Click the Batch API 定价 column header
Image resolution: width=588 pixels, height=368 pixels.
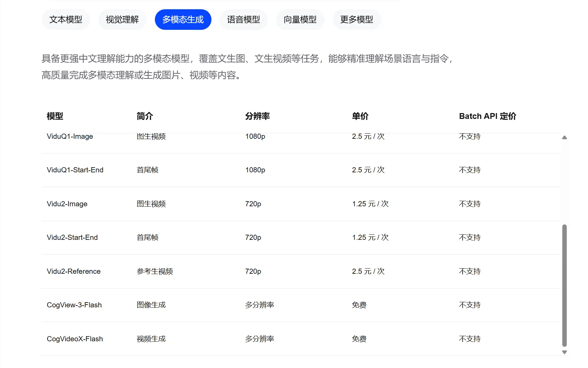pos(487,116)
